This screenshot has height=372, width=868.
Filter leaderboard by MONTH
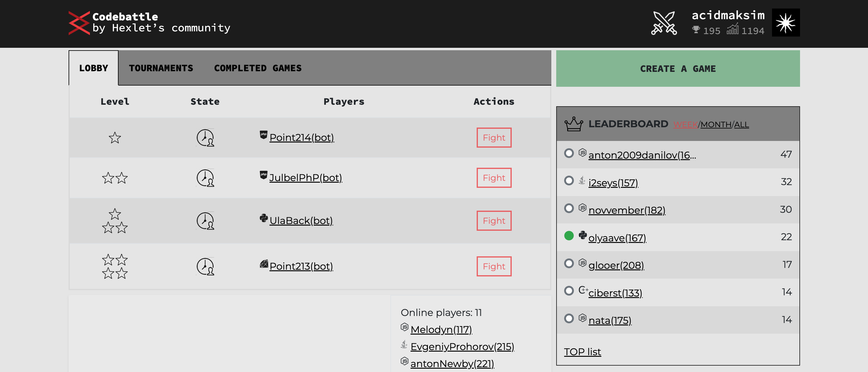tap(716, 125)
